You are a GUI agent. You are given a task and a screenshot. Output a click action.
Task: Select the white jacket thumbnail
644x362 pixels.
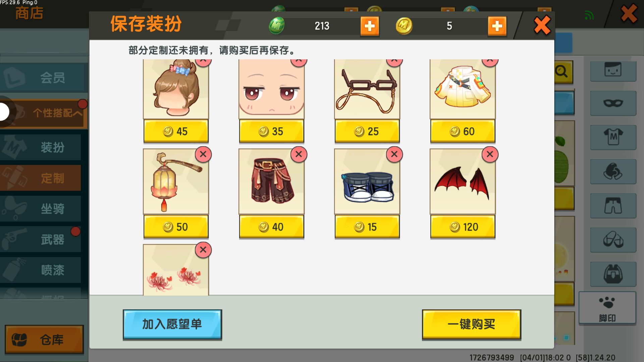tap(463, 89)
